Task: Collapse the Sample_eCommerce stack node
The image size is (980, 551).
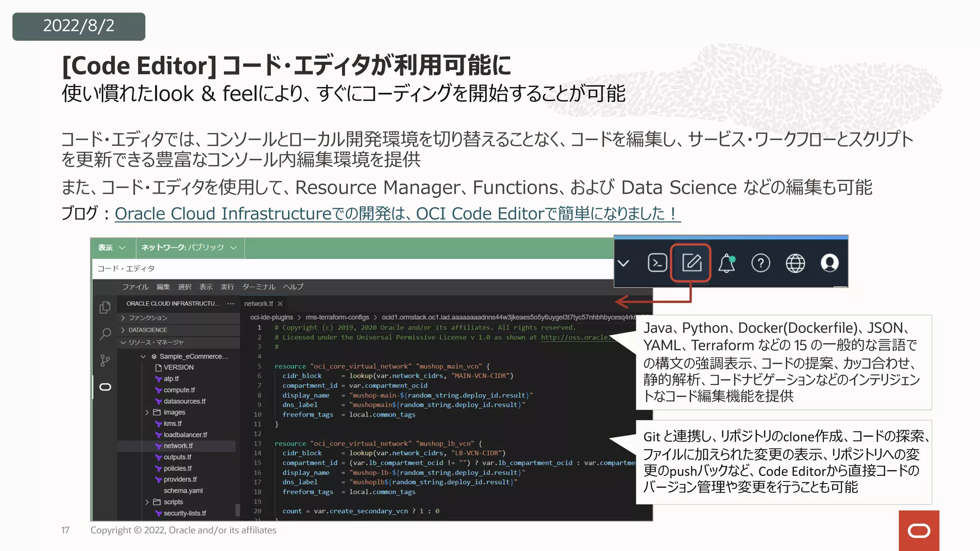Action: click(x=143, y=356)
